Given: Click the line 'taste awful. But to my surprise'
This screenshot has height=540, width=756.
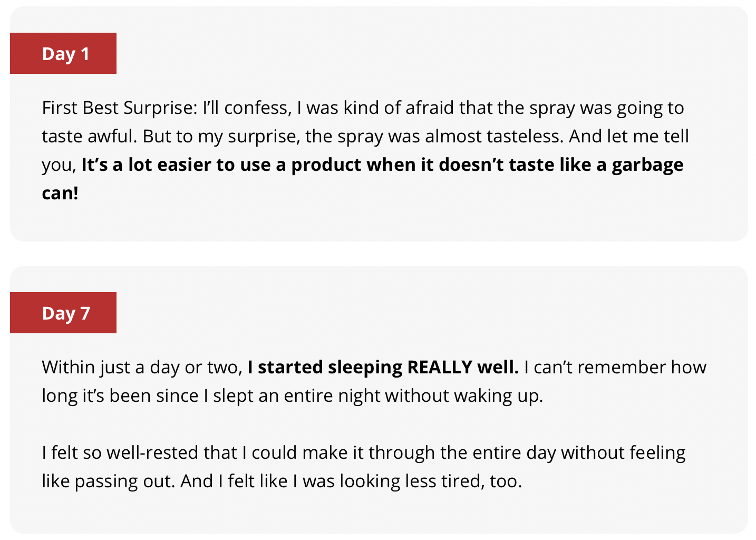Looking at the screenshot, I should pos(365,136).
